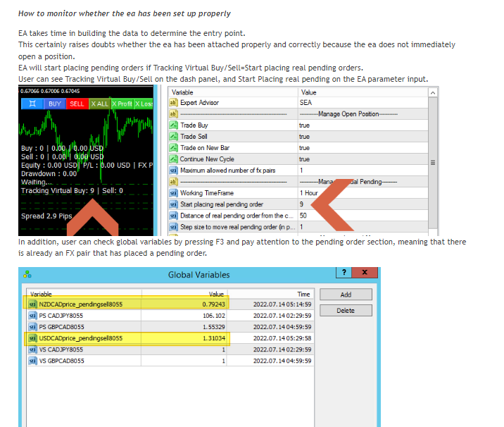Click the Spread 2.9 Pips label
504x427 pixels.
[46, 216]
